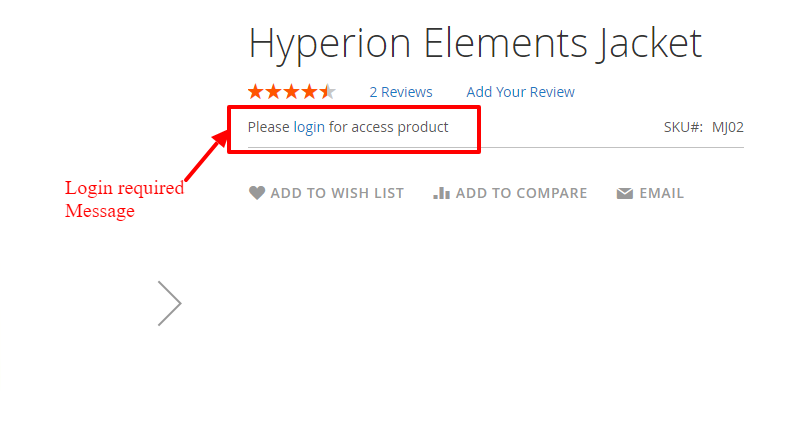Choose the EMAIL text button
This screenshot has width=792, height=424.
tap(662, 193)
